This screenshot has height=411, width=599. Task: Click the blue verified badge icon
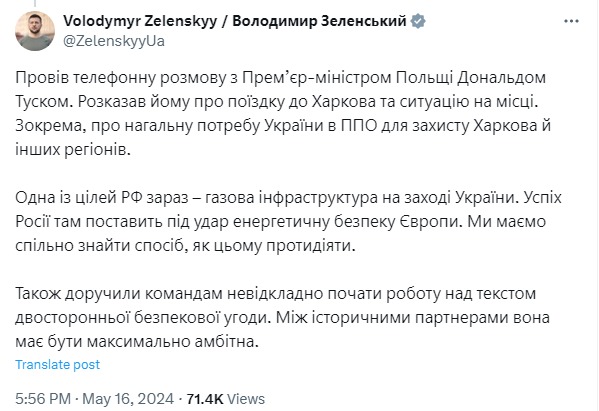coord(418,21)
